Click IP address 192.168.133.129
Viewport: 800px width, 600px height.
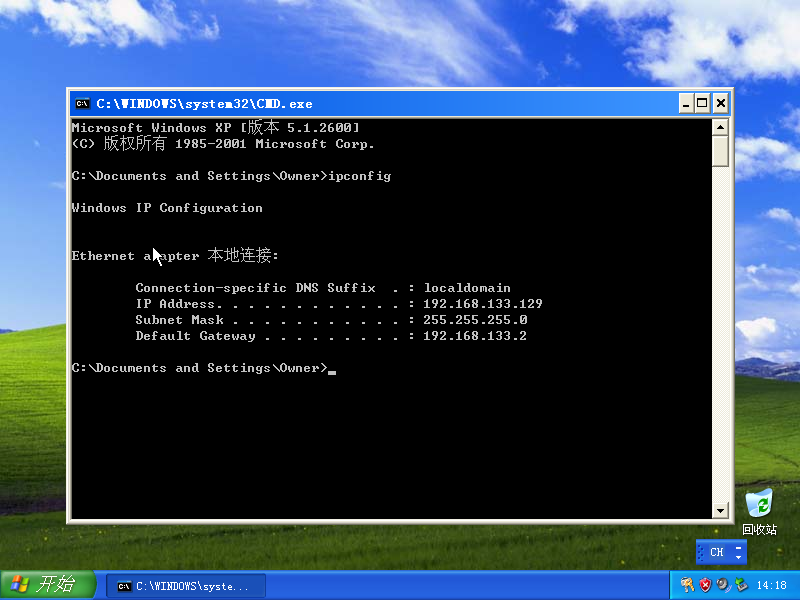(x=482, y=304)
